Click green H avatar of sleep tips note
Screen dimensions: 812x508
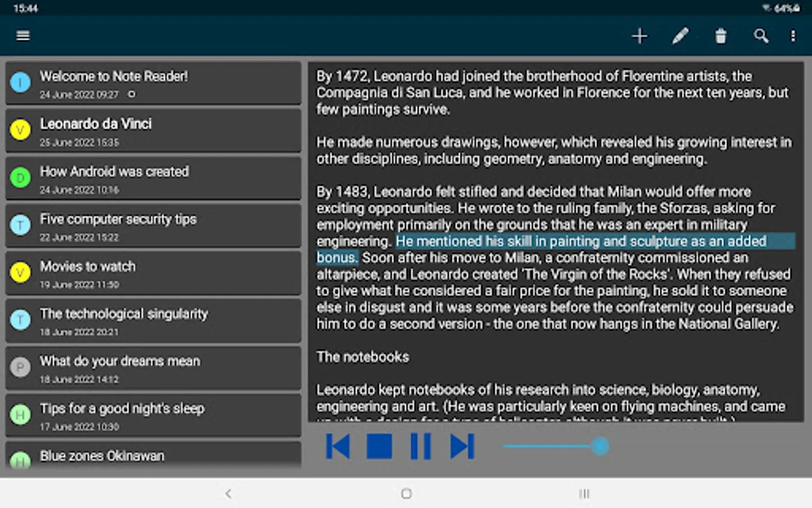20,415
